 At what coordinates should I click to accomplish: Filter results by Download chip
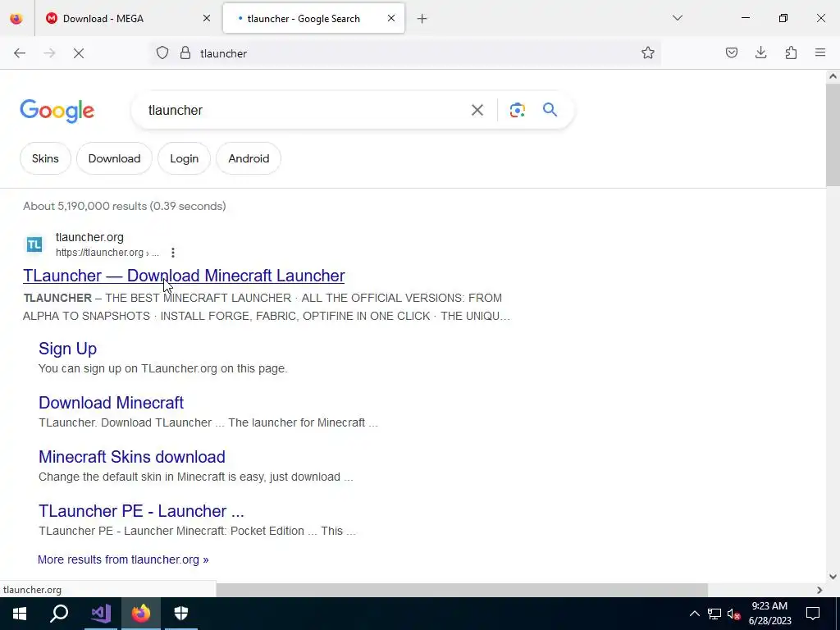[x=114, y=158]
